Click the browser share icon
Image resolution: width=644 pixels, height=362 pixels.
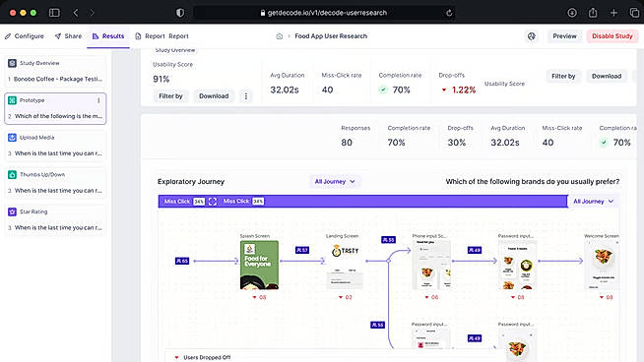(593, 13)
